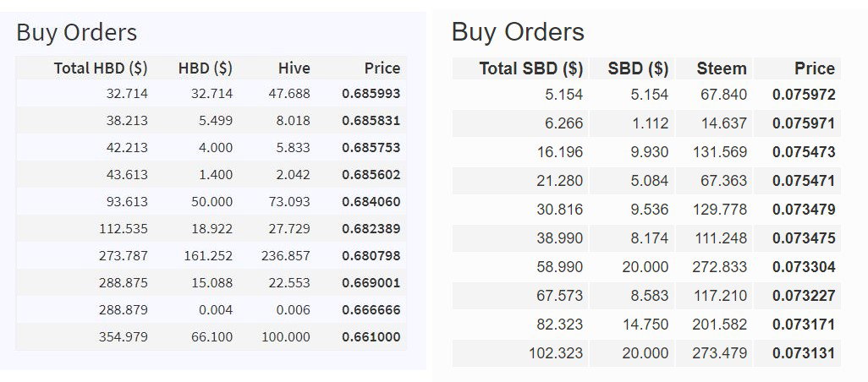
Task: Select the order with price 0.075473
Action: pos(646,152)
